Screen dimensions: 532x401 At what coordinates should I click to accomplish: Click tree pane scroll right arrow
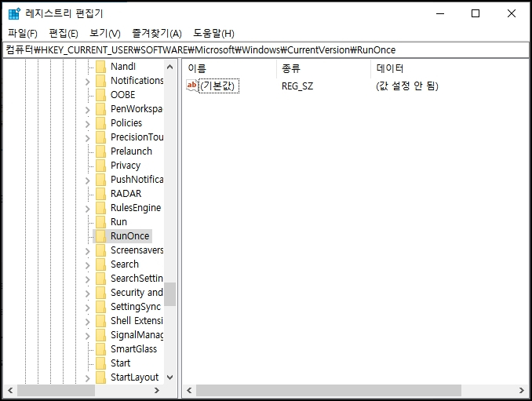[x=156, y=391]
